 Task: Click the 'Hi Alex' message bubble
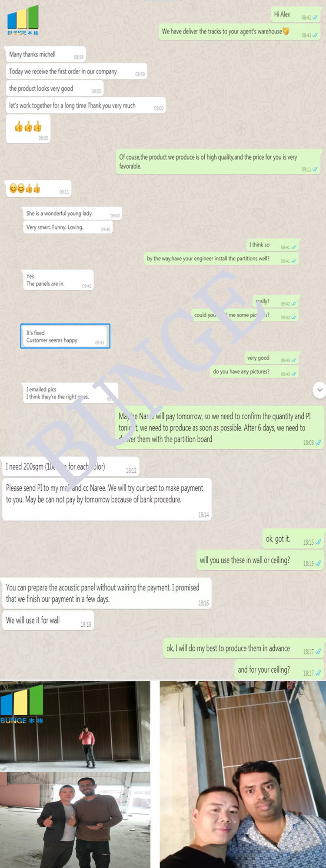296,15
